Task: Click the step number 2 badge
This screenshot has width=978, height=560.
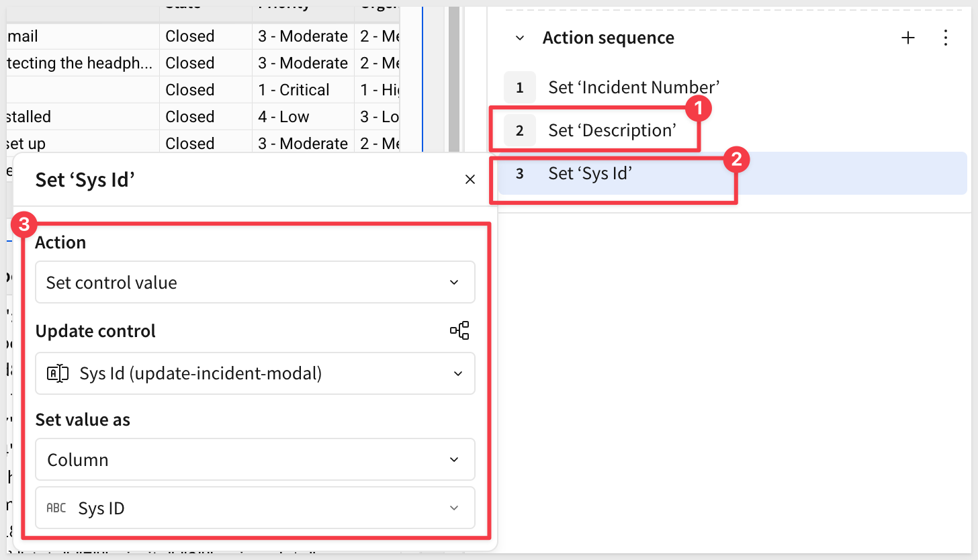Action: pyautogui.click(x=519, y=130)
